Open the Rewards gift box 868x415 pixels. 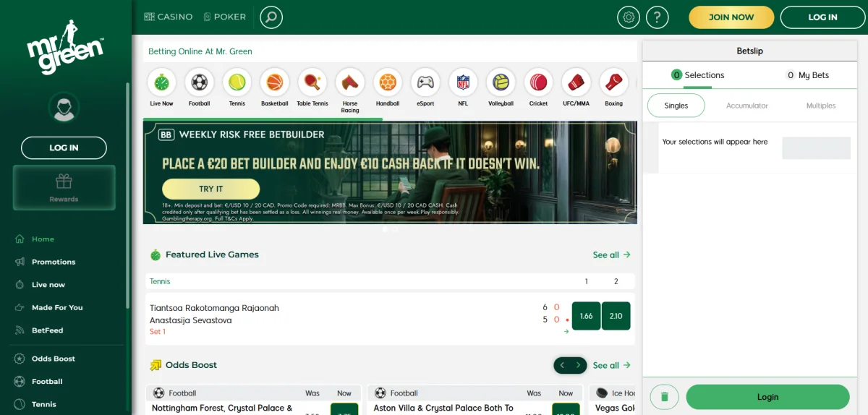[x=64, y=187]
